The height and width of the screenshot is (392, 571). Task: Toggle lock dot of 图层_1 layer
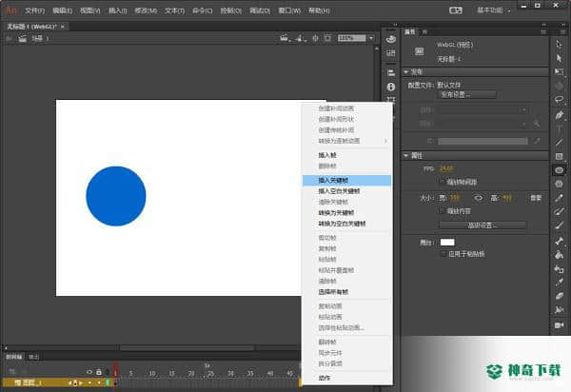click(99, 382)
